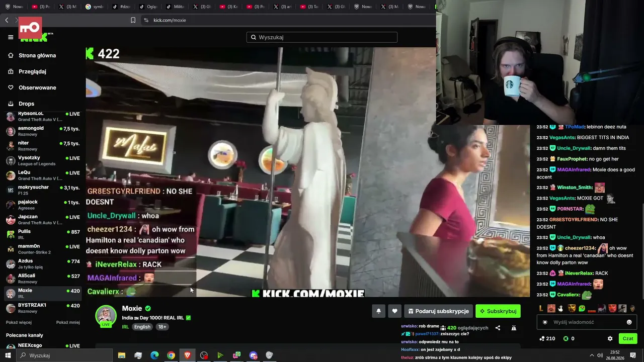The height and width of the screenshot is (362, 644).
Task: Click the Subskrybuj button
Action: click(498, 311)
